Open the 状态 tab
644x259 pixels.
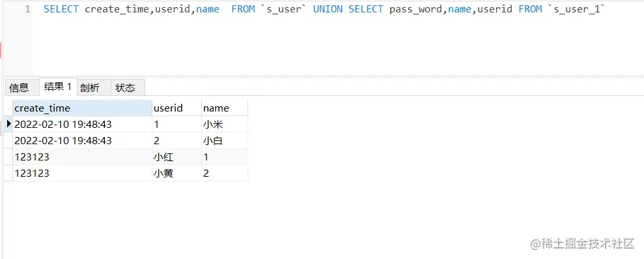pyautogui.click(x=125, y=87)
